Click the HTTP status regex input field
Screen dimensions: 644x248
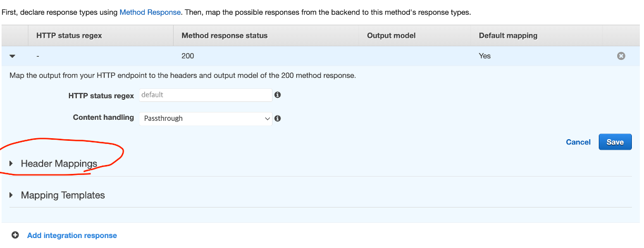(205, 95)
